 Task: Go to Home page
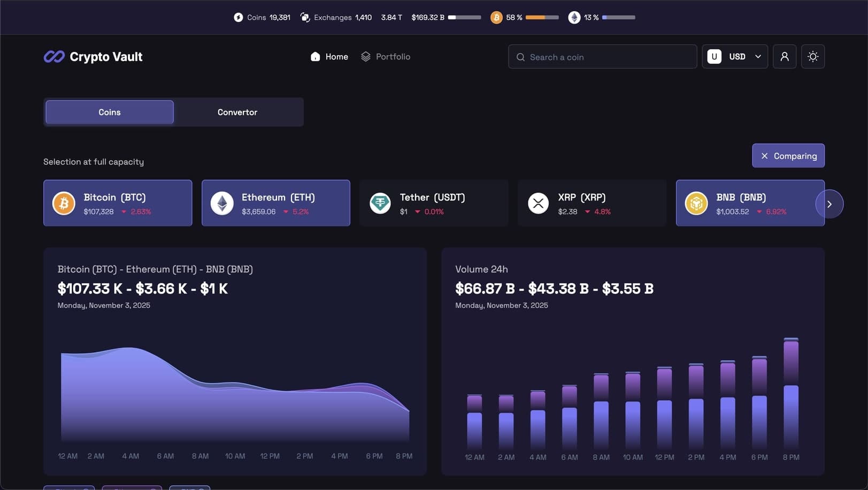pos(329,56)
